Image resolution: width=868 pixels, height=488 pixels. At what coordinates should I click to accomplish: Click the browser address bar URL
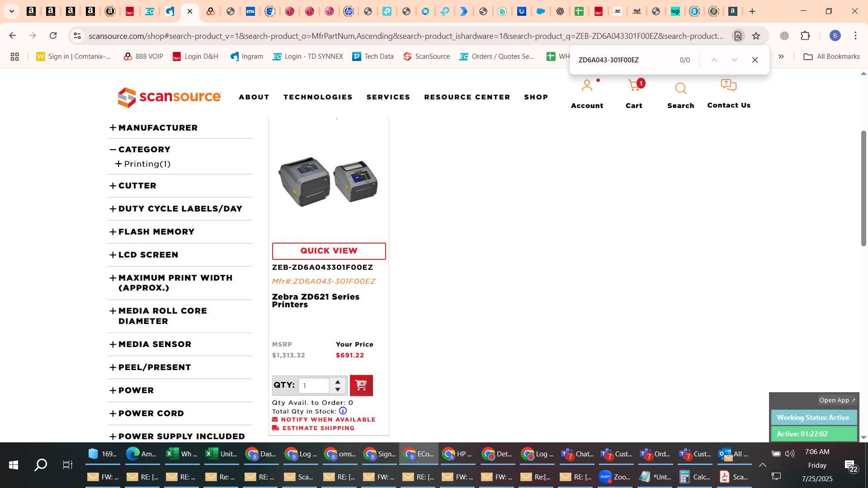click(x=406, y=36)
